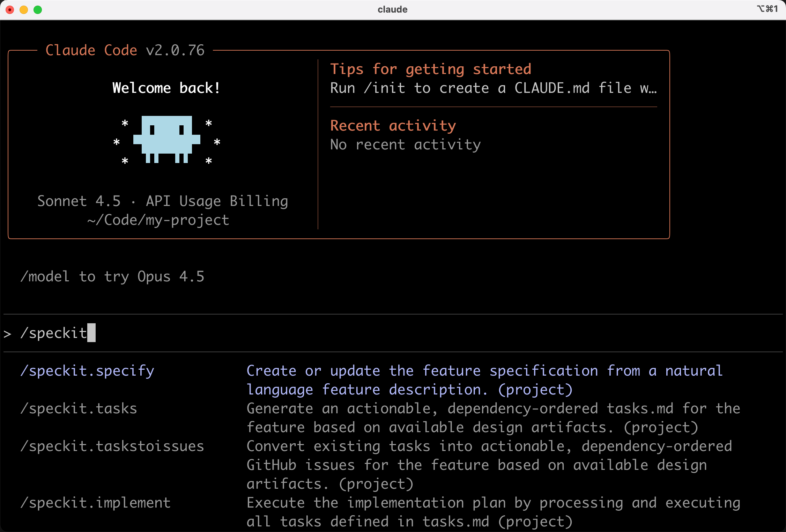Choose the /speckit.implement command

95,503
